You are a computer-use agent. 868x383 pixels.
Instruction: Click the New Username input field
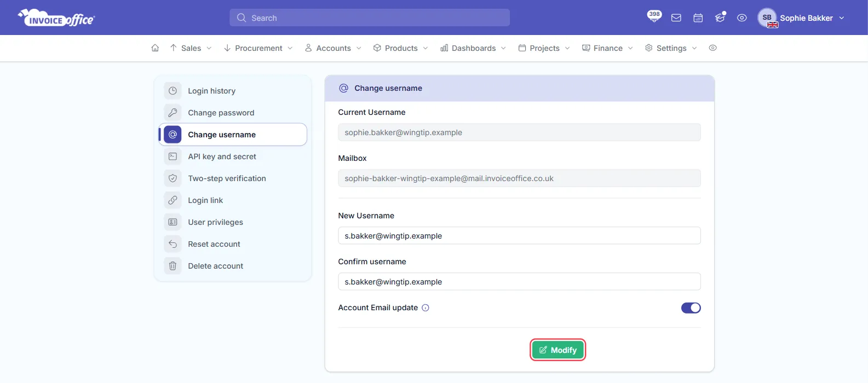click(x=519, y=236)
